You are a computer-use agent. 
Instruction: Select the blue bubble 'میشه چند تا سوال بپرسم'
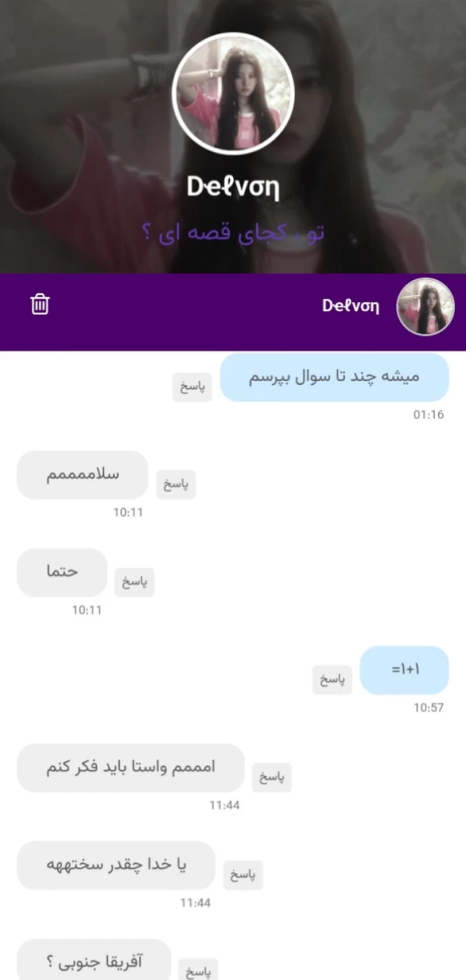(x=335, y=377)
